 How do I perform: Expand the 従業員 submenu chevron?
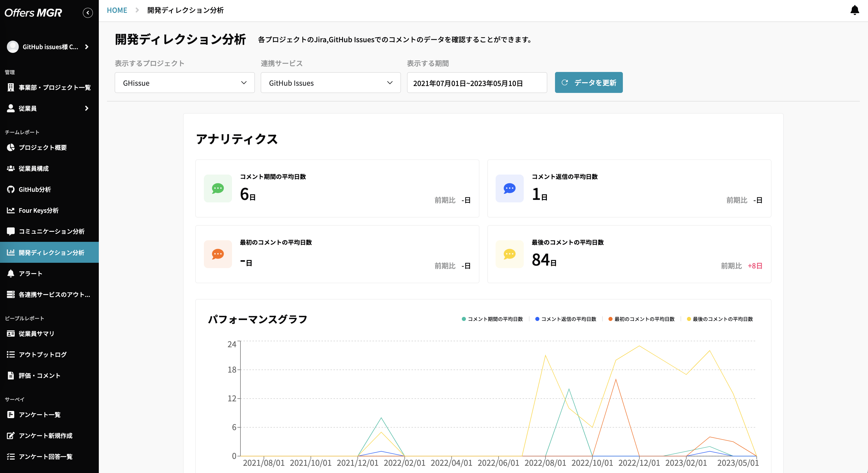tap(87, 108)
